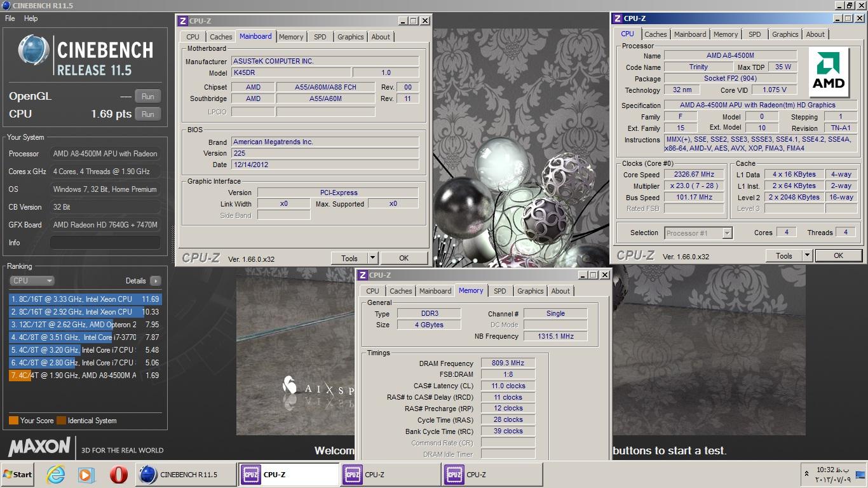Click the ranking Details arrow button
Screen dimensions: 868x488
(155, 281)
